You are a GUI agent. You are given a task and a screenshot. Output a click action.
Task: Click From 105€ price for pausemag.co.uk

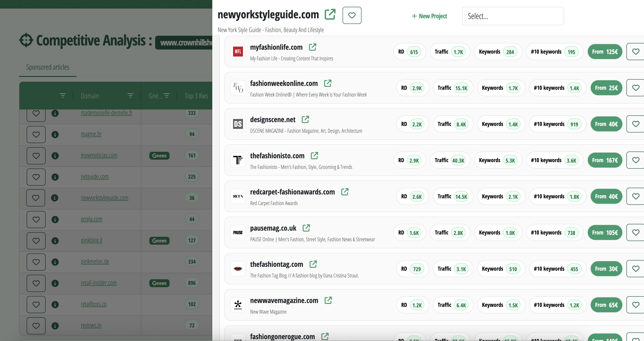coord(605,233)
